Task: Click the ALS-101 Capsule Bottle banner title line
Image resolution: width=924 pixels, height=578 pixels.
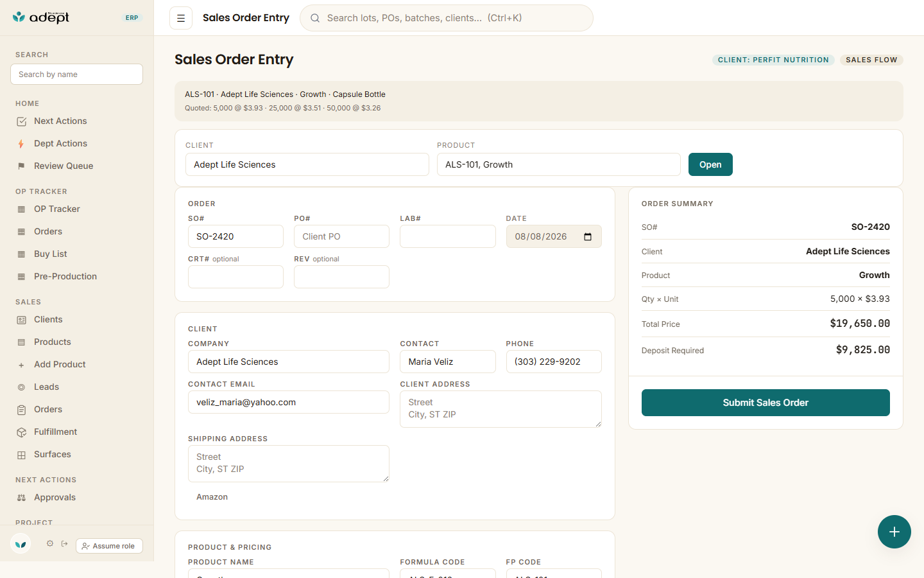Action: (285, 94)
